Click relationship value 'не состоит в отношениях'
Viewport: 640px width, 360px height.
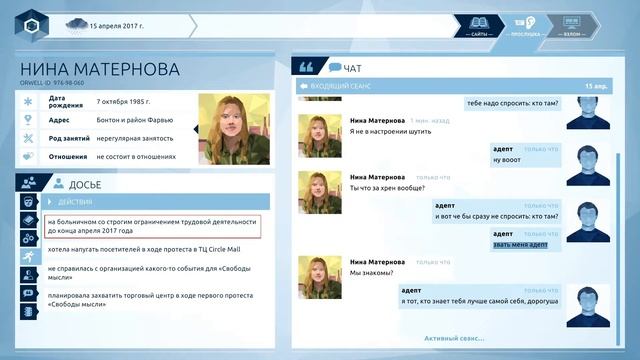[x=136, y=157]
